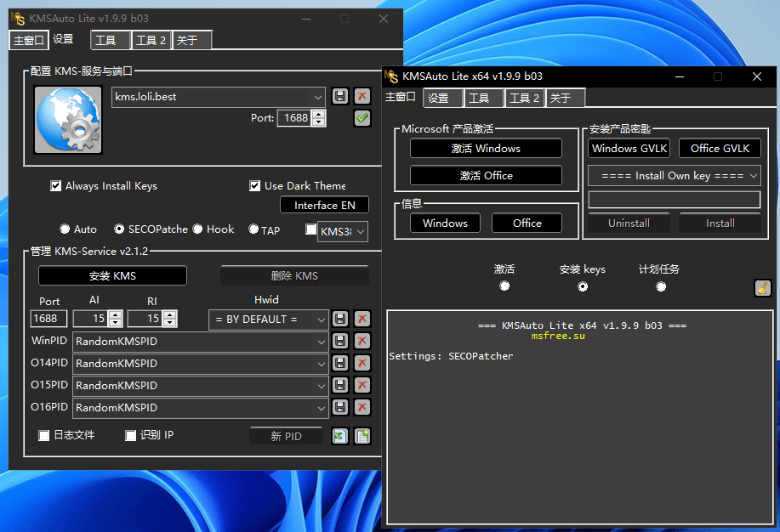Expand the kms.loli.best server dropdown
This screenshot has width=780, height=532.
(x=318, y=97)
